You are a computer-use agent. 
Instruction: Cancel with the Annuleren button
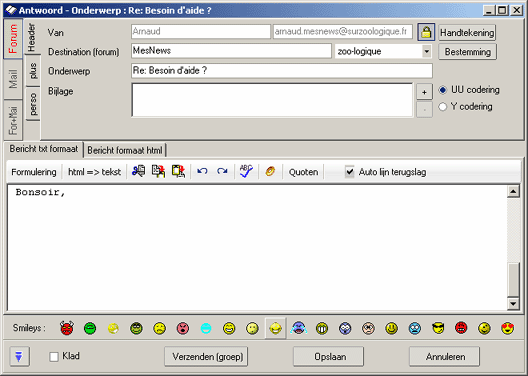point(444,356)
